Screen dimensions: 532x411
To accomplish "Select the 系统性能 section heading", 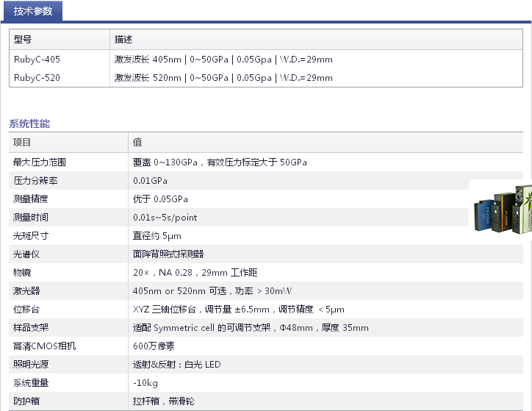I will click(29, 124).
